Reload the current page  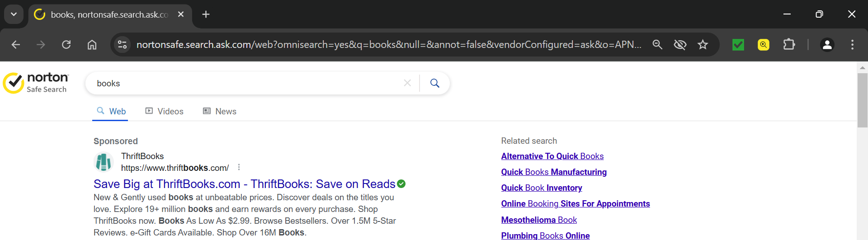tap(66, 45)
